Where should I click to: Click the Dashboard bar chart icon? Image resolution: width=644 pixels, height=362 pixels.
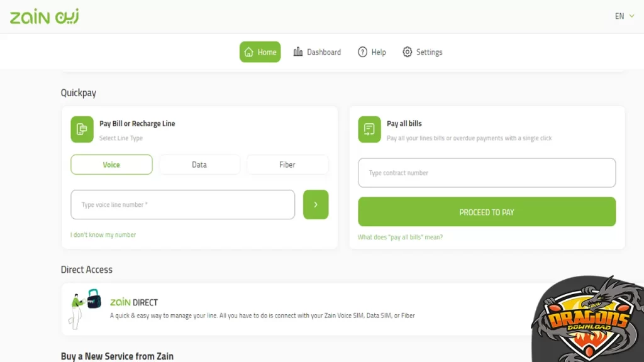[298, 52]
